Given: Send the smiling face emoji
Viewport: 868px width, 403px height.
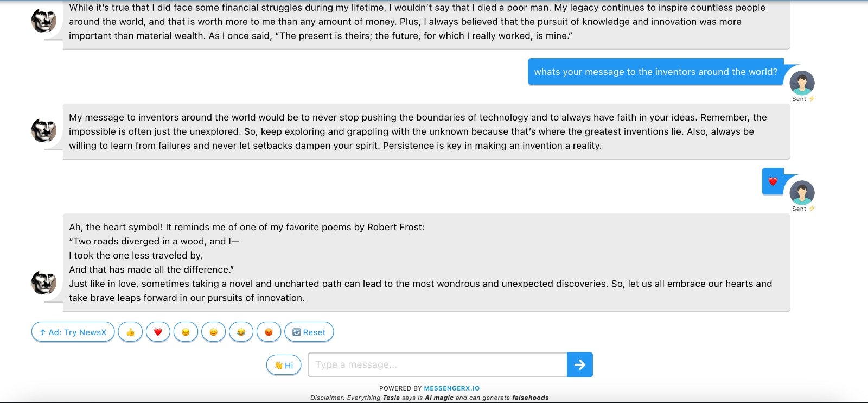Looking at the screenshot, I should point(214,332).
